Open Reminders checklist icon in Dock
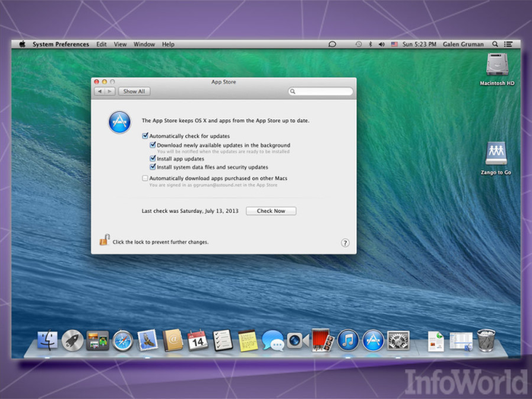Image resolution: width=532 pixels, height=399 pixels. 223,340
